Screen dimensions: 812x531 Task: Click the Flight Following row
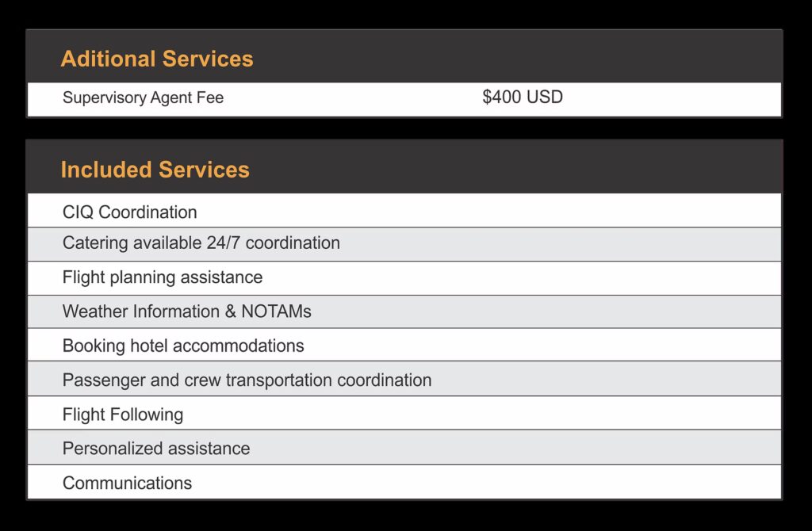404,413
